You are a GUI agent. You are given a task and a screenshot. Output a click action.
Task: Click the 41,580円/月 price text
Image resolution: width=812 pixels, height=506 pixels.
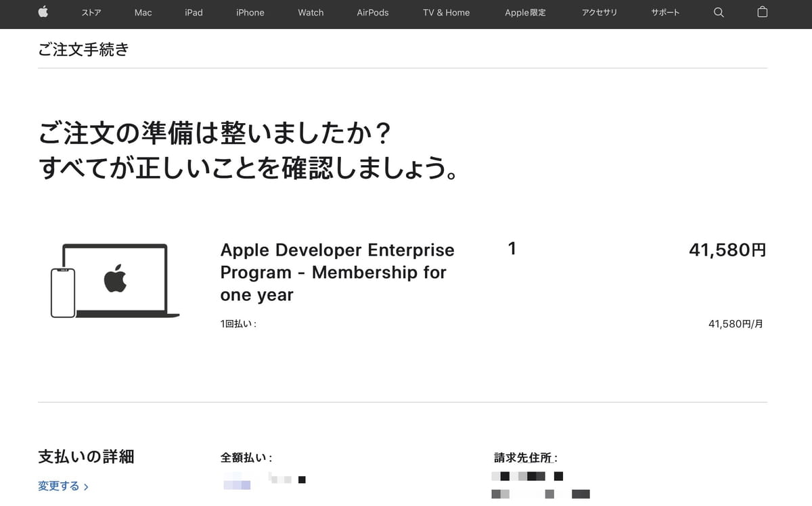pos(736,324)
